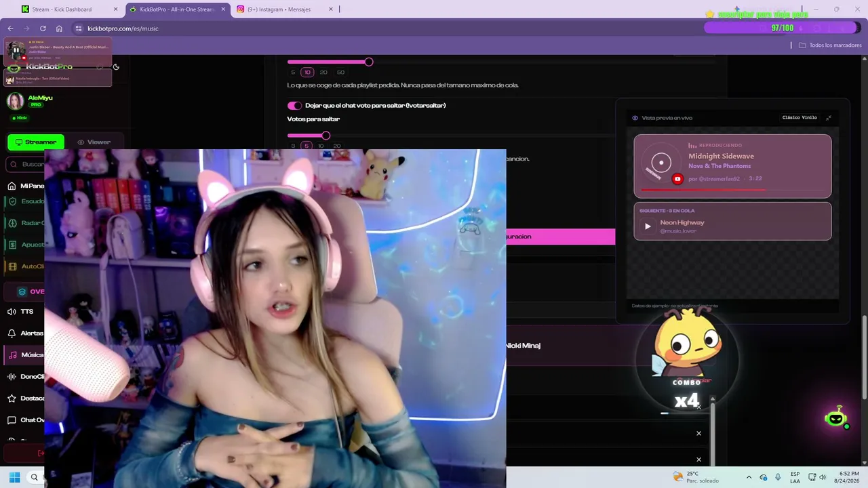
Task: Open ESP LAA language indicator in taskbar
Action: point(795,477)
